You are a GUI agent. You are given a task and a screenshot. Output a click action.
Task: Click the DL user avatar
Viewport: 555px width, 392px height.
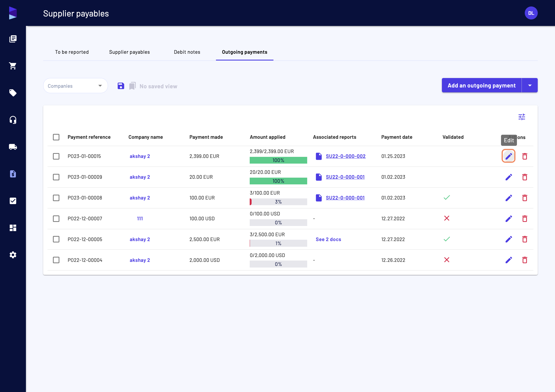531,13
